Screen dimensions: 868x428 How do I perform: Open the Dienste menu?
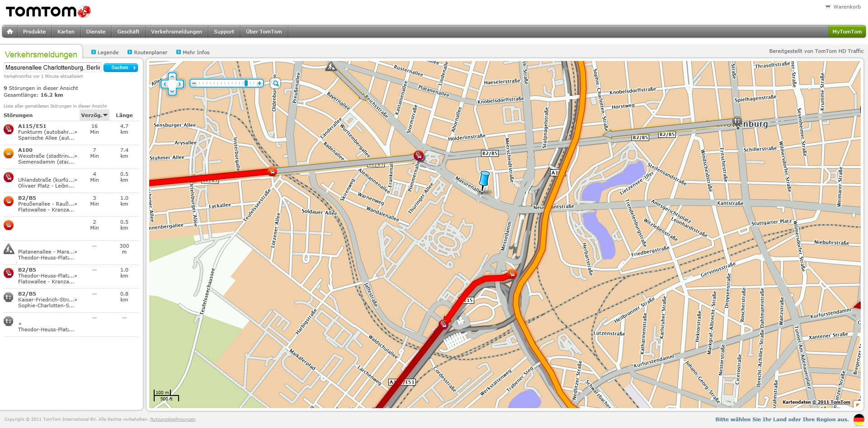click(96, 32)
